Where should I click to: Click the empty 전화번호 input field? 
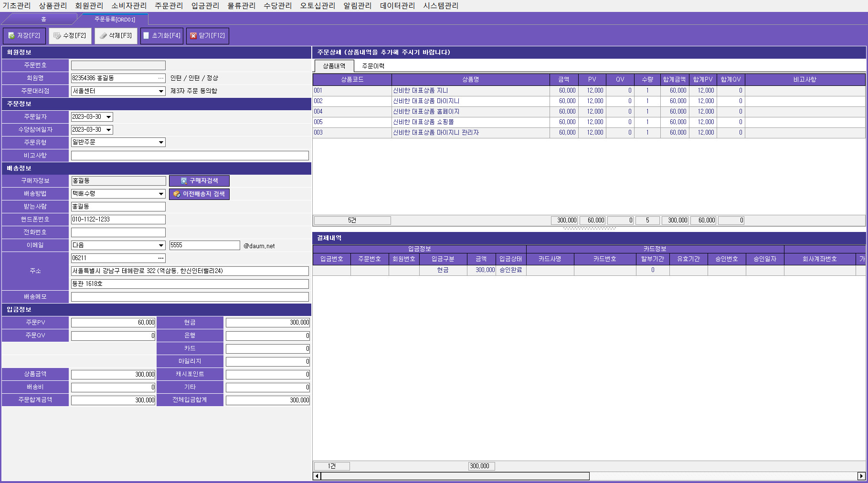point(118,232)
